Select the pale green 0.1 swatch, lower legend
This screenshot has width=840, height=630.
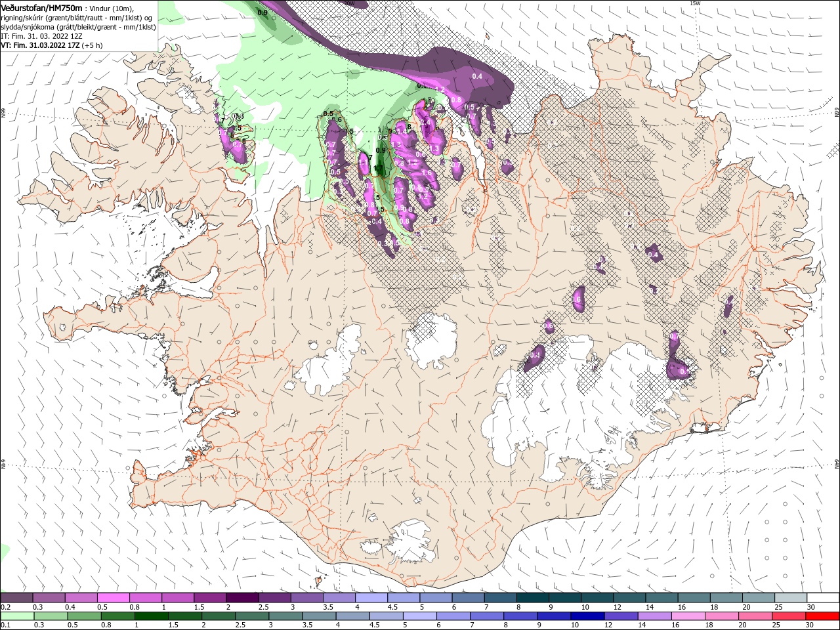coord(16,616)
